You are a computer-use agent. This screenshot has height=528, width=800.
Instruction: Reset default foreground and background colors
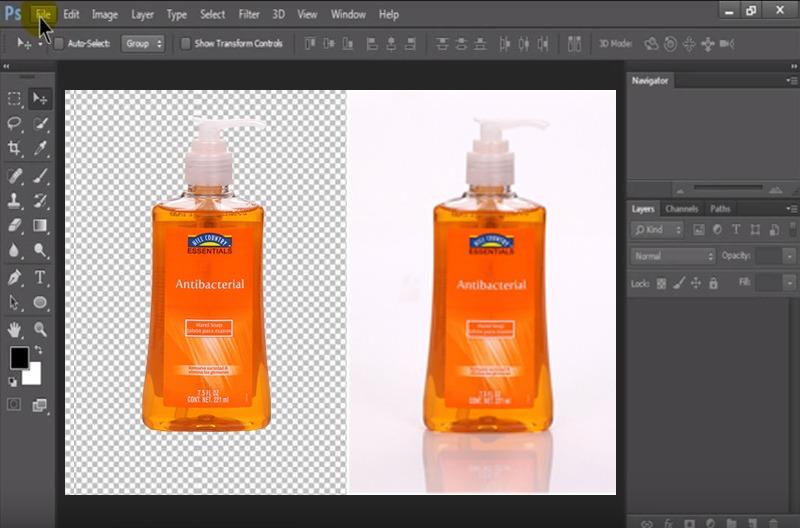tap(13, 382)
